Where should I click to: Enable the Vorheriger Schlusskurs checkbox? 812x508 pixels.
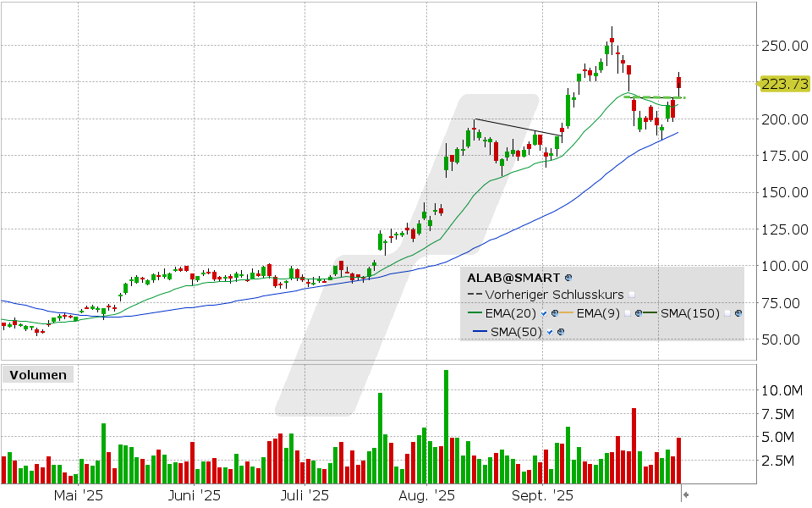(632, 295)
